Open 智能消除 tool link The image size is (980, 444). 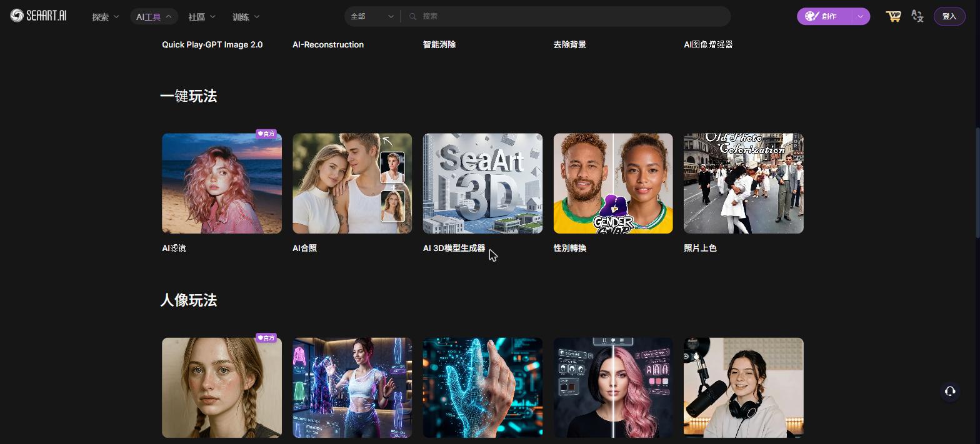tap(439, 44)
